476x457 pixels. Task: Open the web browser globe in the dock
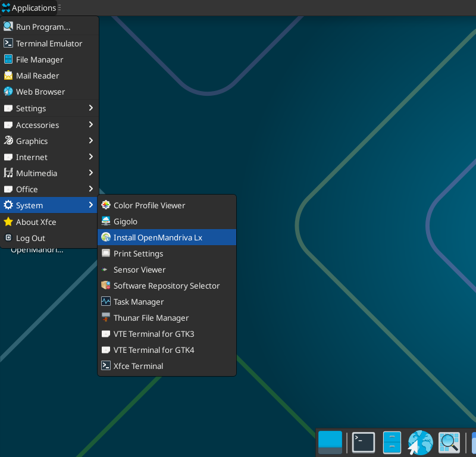[420, 442]
